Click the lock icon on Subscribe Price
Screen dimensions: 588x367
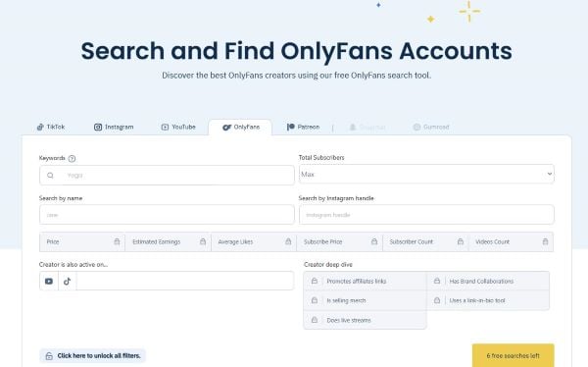click(374, 241)
